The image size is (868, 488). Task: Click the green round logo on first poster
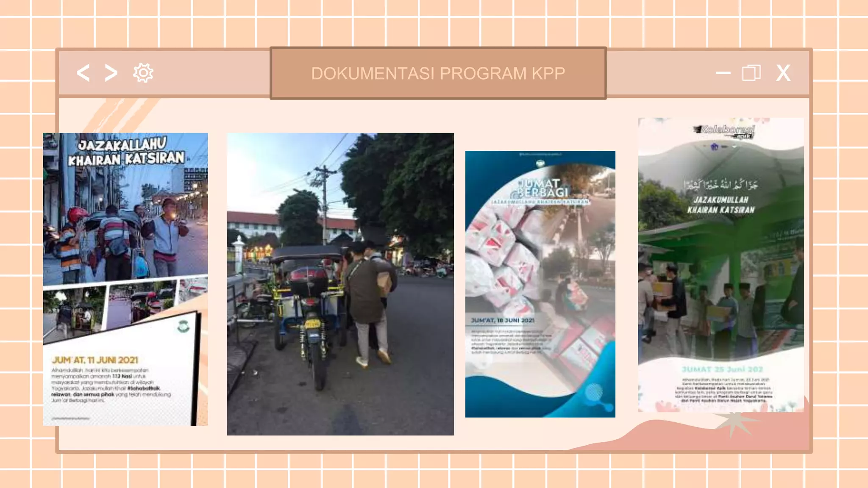click(x=183, y=327)
